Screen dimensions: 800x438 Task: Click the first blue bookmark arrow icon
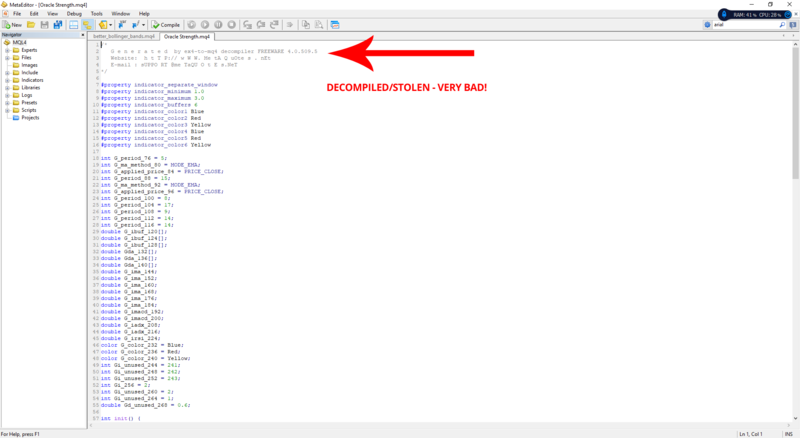[x=122, y=25]
